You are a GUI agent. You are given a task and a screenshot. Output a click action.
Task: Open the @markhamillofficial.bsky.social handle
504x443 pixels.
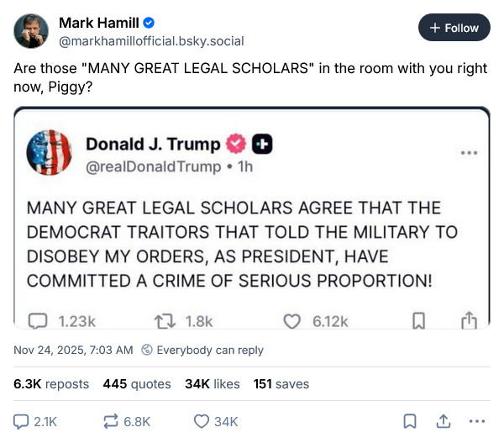[138, 39]
